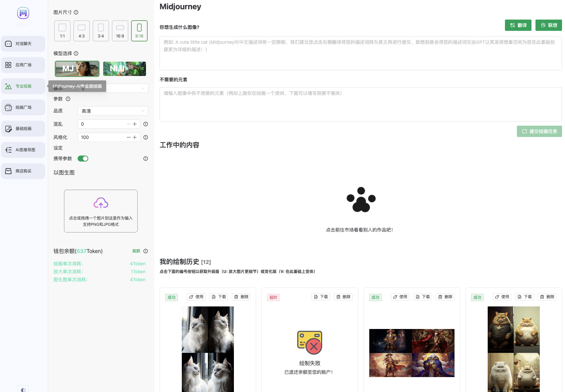Image resolution: width=565 pixels, height=392 pixels.
Task: Click 使用 on fat cats card
Action: pyautogui.click(x=502, y=297)
